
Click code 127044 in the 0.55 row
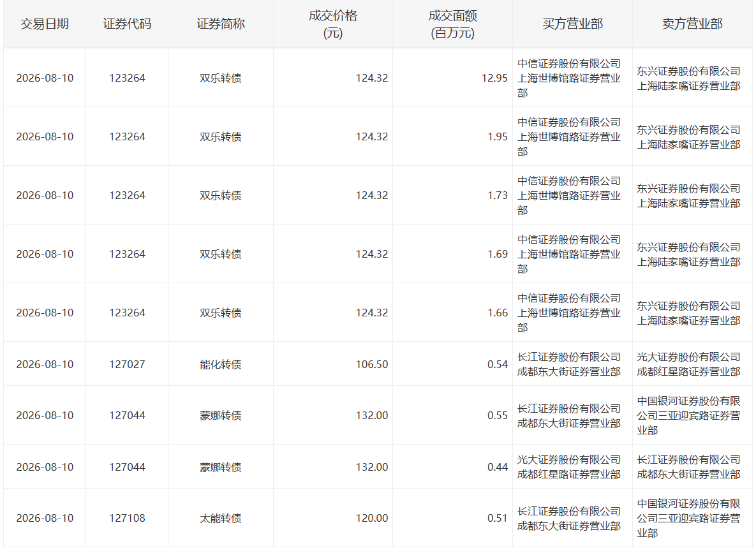(x=127, y=416)
